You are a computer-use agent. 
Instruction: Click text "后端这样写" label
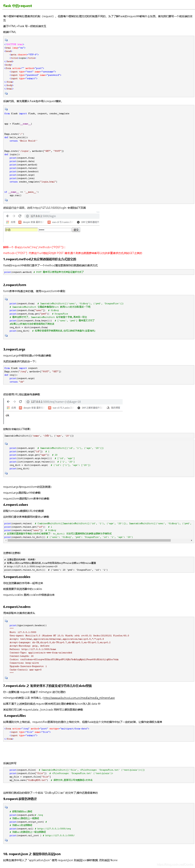click(10, 763)
